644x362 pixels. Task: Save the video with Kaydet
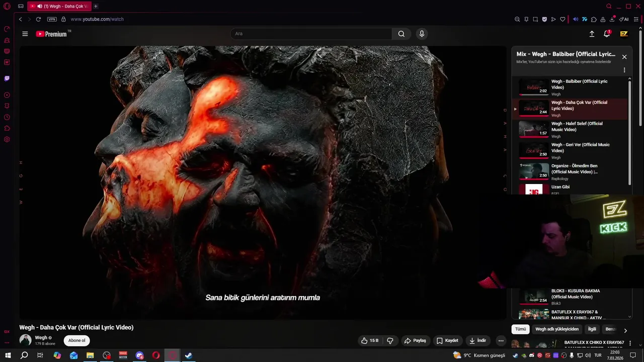pyautogui.click(x=447, y=340)
